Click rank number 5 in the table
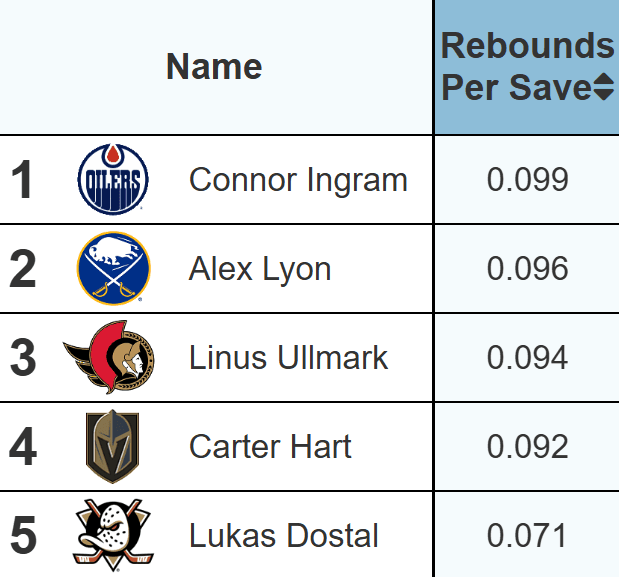 point(23,536)
